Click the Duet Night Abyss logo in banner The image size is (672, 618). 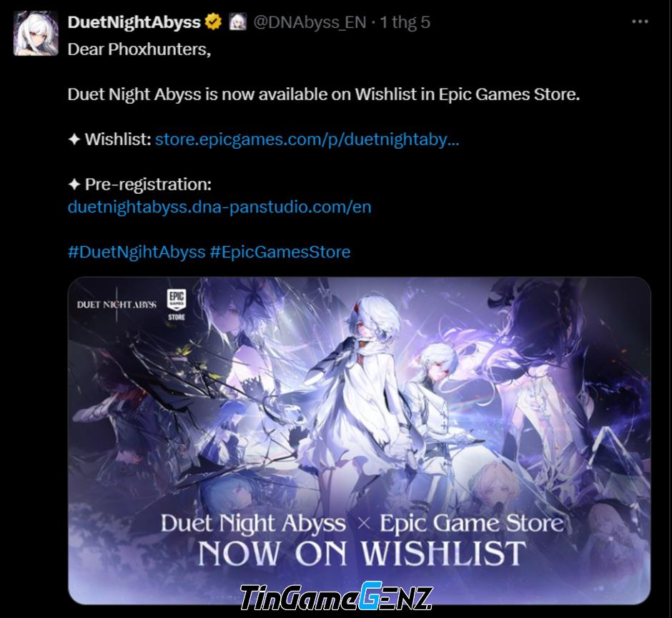click(x=117, y=305)
